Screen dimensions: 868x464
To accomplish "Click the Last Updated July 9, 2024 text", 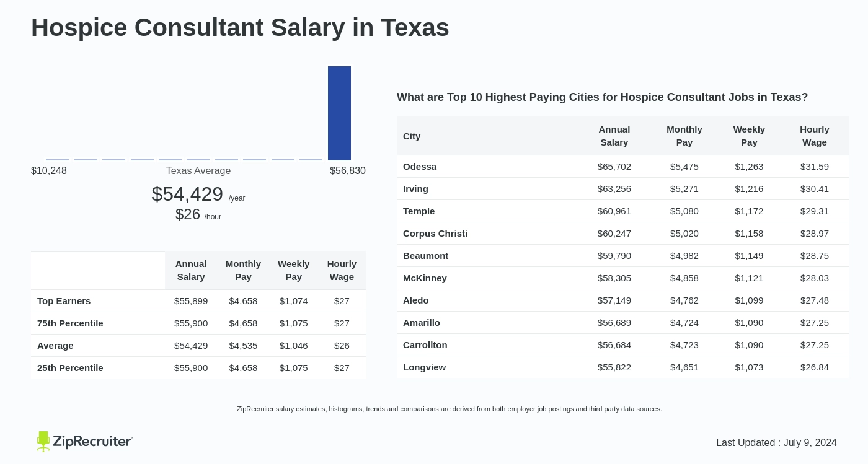I will pyautogui.click(x=776, y=442).
